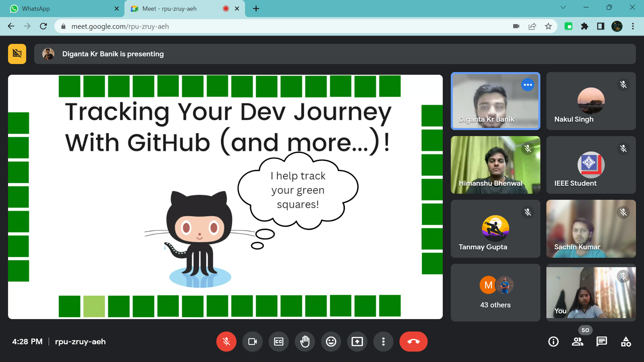Image resolution: width=644 pixels, height=362 pixels.
Task: Open more options menu in call bar
Action: point(383,342)
